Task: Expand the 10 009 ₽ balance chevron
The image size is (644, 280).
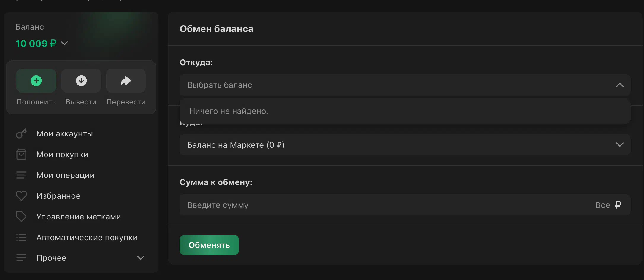Action: coord(64,43)
